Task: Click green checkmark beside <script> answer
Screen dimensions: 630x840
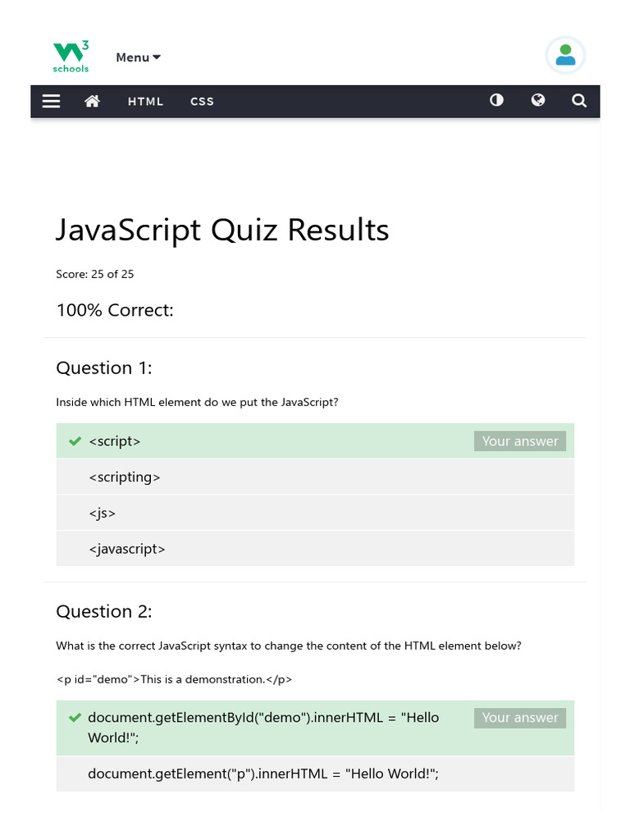Action: (x=75, y=441)
